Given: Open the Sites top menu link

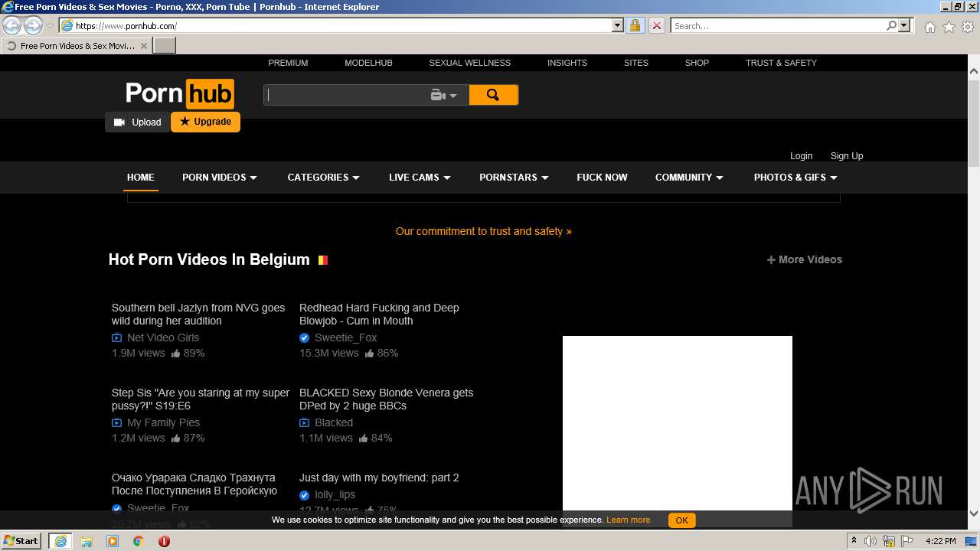Looking at the screenshot, I should [636, 63].
